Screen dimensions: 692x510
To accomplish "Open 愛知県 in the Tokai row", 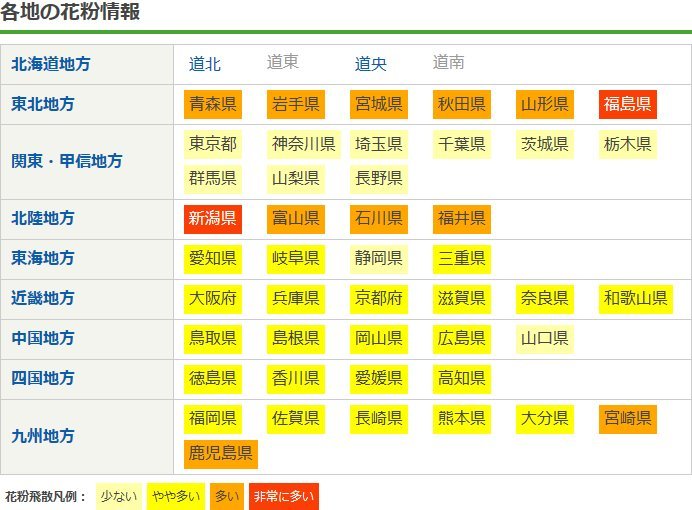I will [213, 259].
